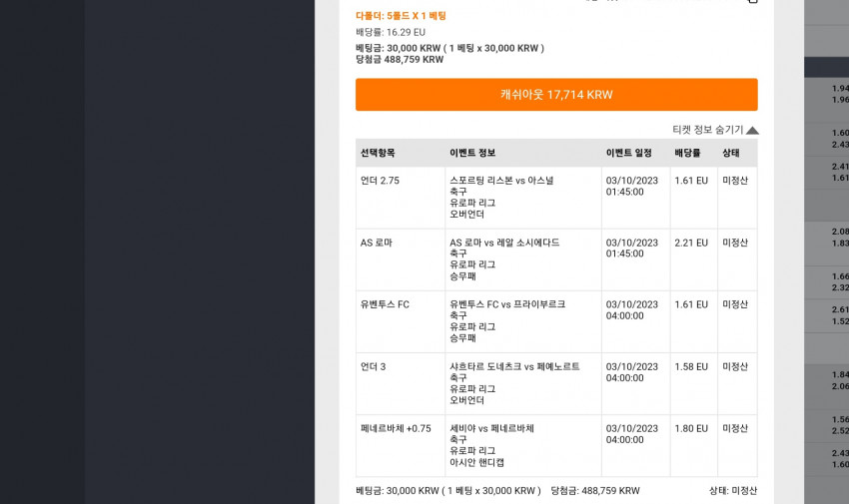
Task: Click 1.61 EU odds in 유벤투스 row
Action: click(x=691, y=304)
